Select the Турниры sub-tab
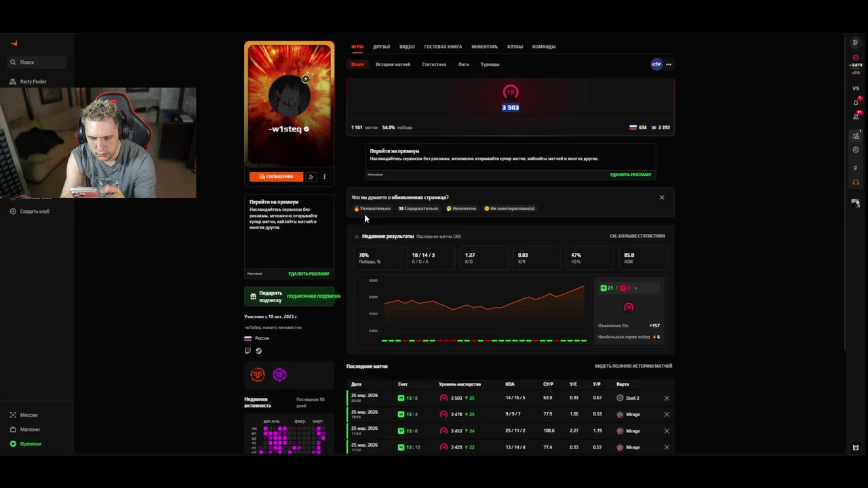The width and height of the screenshot is (868, 488). click(490, 64)
